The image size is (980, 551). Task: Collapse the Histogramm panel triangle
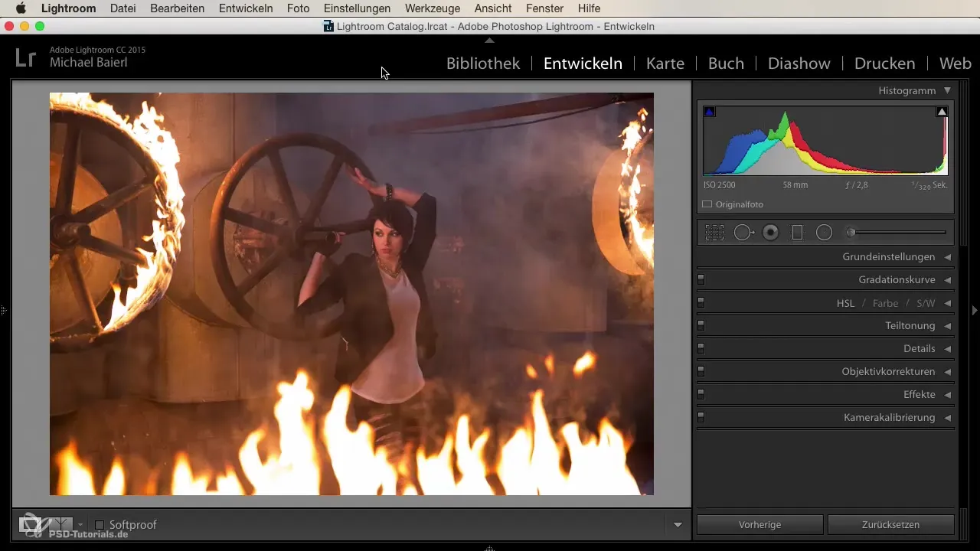(x=947, y=90)
